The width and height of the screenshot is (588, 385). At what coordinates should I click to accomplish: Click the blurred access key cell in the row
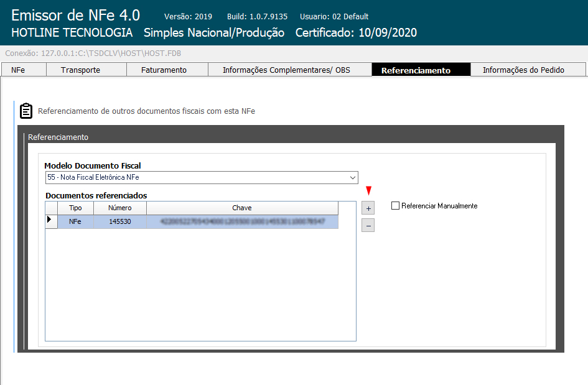[x=242, y=221]
